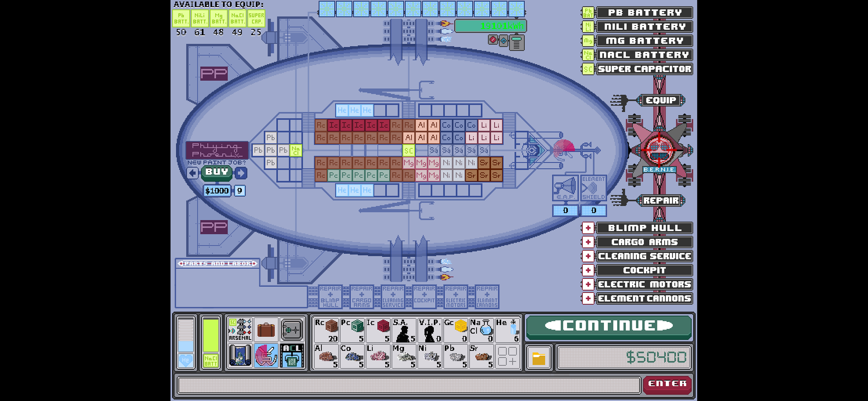Toggle the SC cell in ship grid

coord(408,150)
